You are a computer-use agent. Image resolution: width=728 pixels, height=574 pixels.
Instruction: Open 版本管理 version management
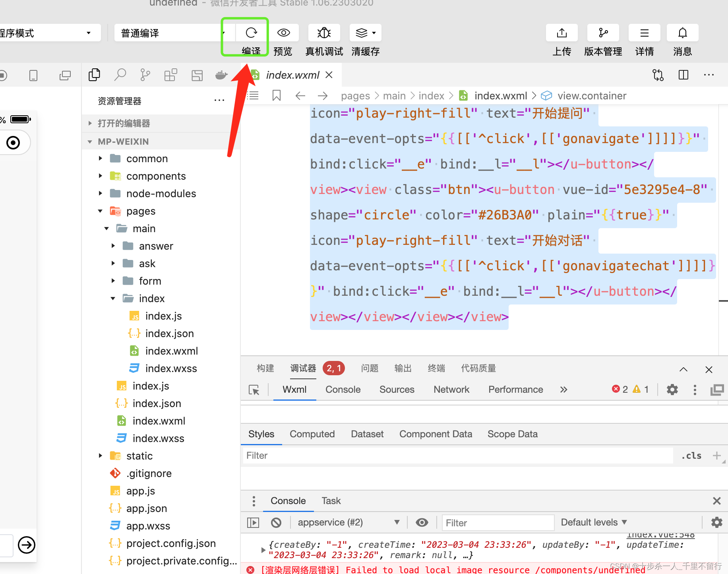coord(603,33)
